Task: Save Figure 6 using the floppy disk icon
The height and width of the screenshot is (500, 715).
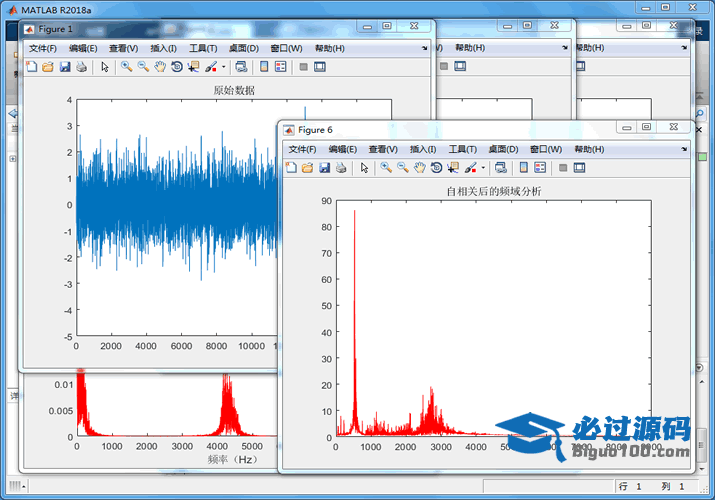Action: (x=324, y=167)
